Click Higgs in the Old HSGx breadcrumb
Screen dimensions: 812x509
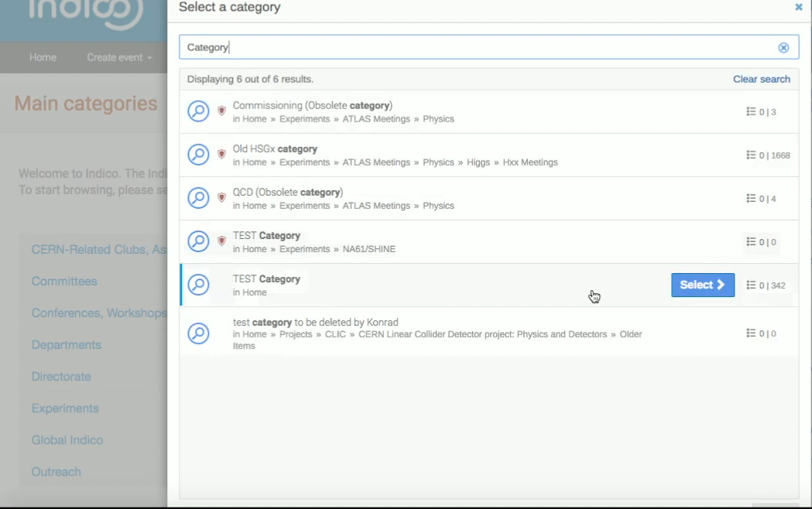pos(478,162)
